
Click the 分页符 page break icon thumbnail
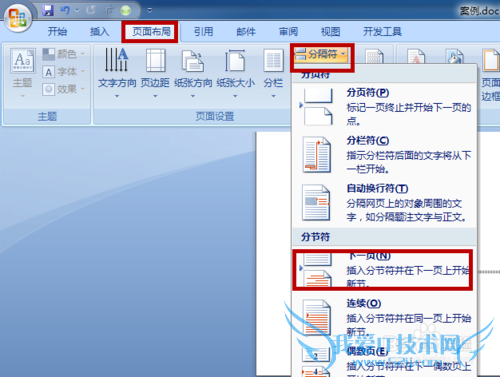tap(317, 107)
